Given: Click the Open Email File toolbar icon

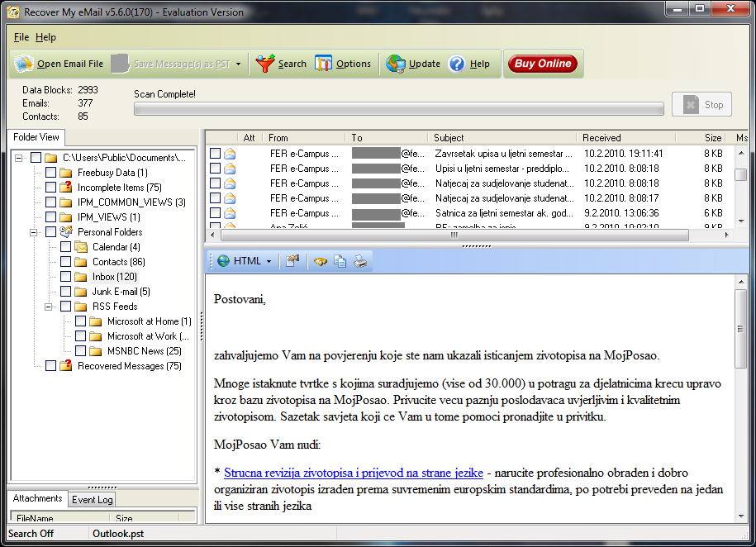Looking at the screenshot, I should coord(25,64).
